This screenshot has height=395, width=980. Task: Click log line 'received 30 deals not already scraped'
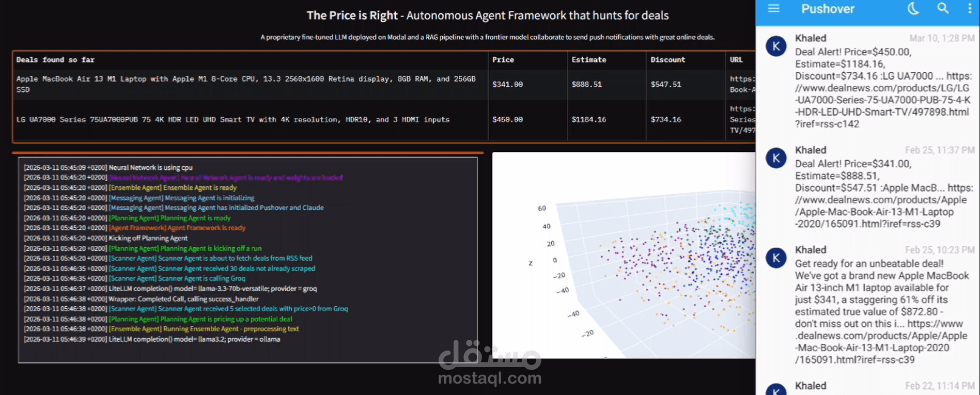(x=169, y=268)
